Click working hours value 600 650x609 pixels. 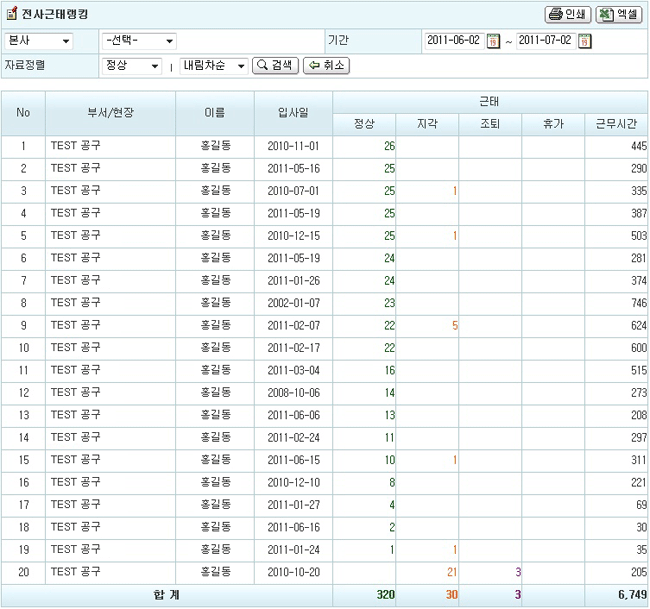pos(639,348)
